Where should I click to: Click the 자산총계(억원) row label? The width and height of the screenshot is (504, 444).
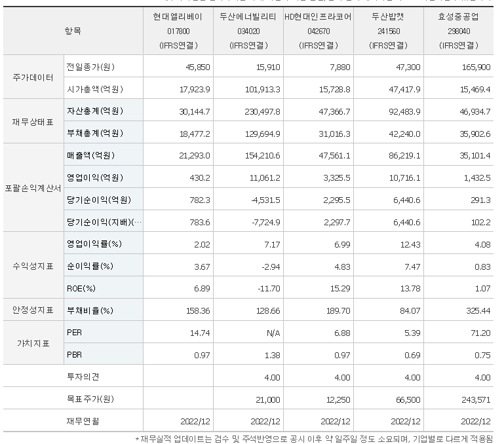(95, 111)
